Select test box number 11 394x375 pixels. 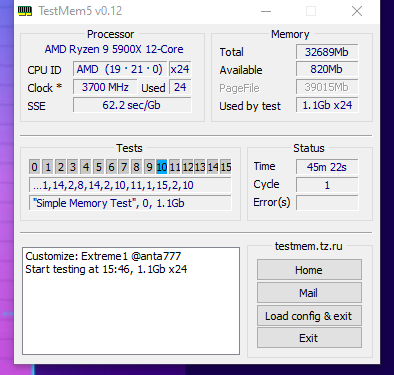pos(175,167)
